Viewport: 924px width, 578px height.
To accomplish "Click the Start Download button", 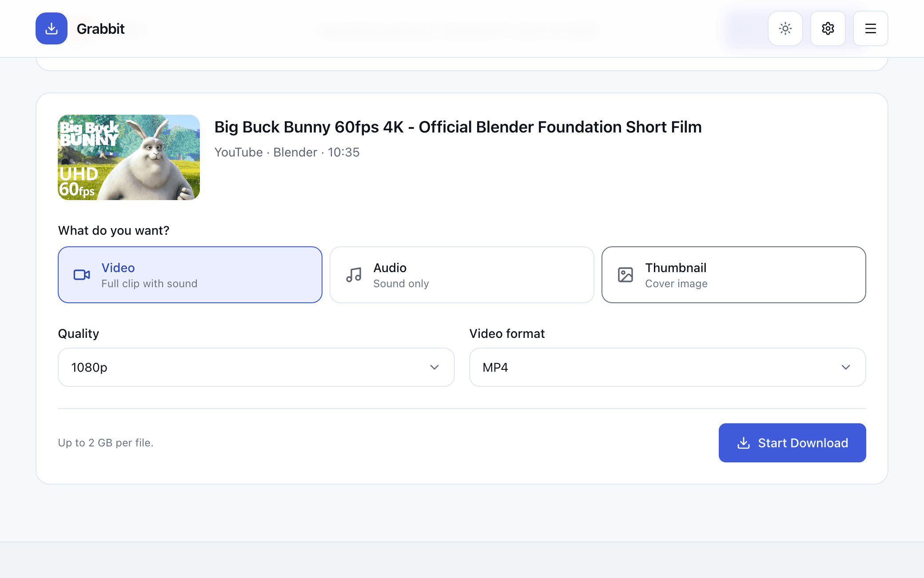I will 793,443.
